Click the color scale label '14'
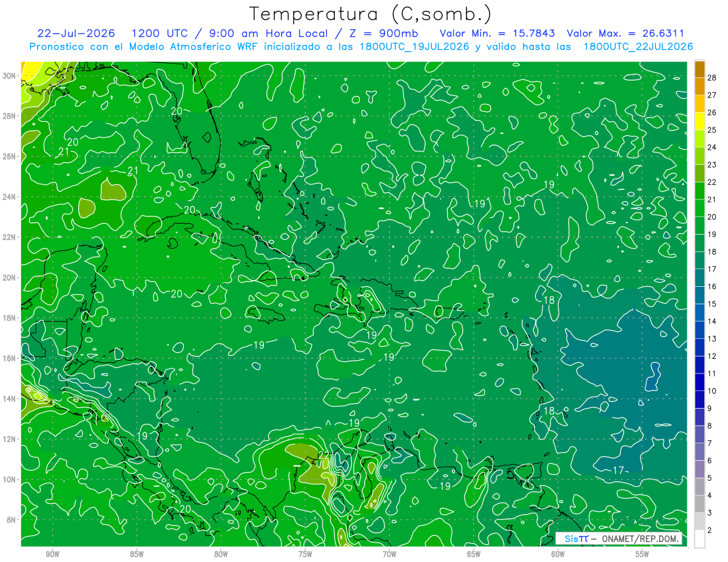The image size is (728, 562). (x=712, y=321)
